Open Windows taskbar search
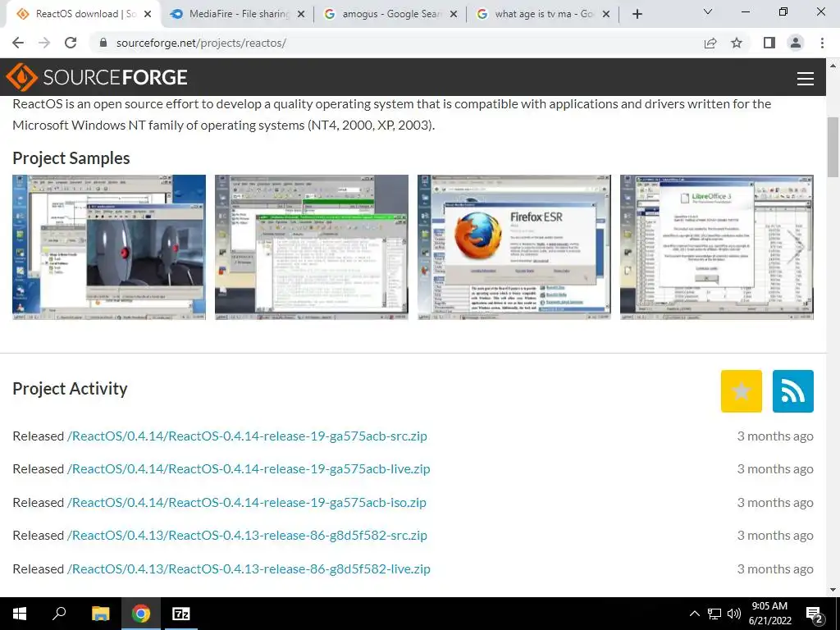The width and height of the screenshot is (840, 630). 59,614
